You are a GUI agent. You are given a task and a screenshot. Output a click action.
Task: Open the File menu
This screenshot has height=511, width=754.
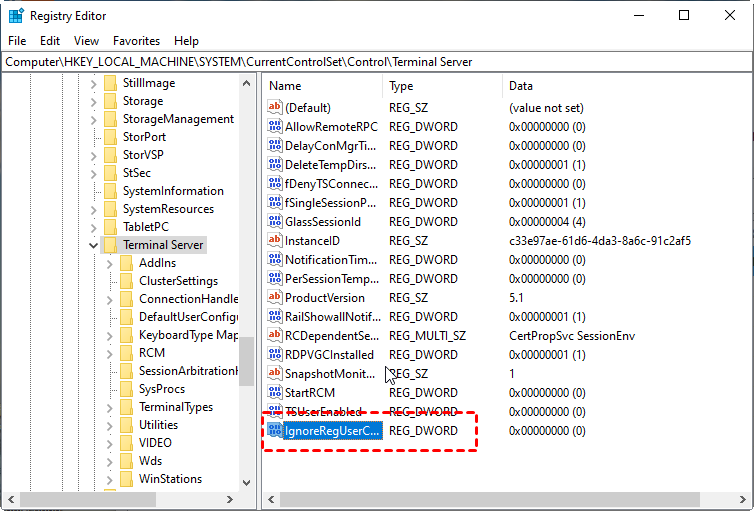click(17, 41)
